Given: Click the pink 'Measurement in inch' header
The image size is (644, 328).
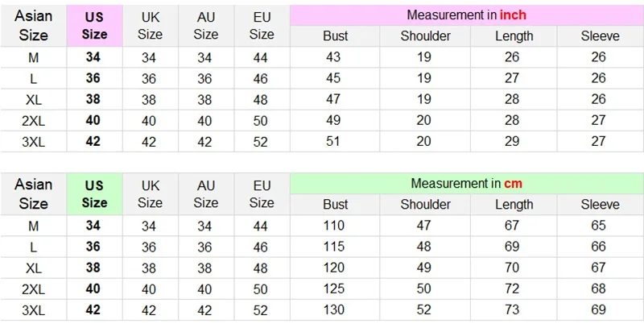Looking at the screenshot, I should coord(467,15).
